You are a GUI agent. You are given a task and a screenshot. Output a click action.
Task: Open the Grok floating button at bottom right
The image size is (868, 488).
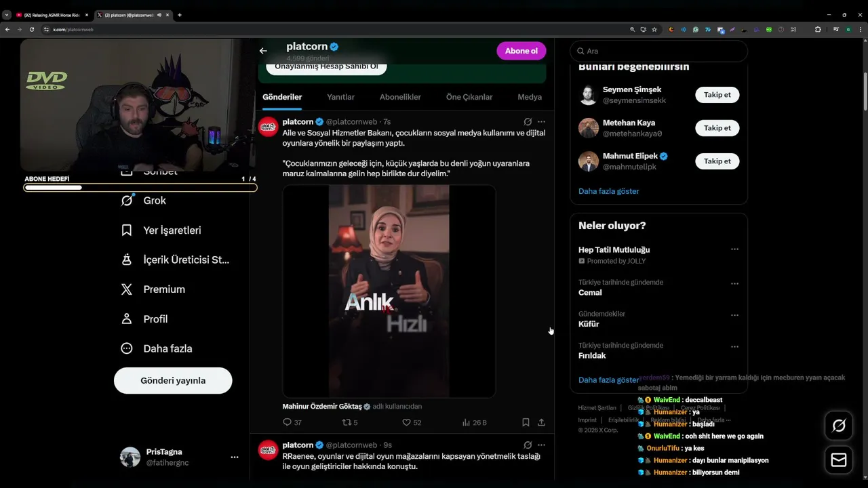tap(839, 426)
